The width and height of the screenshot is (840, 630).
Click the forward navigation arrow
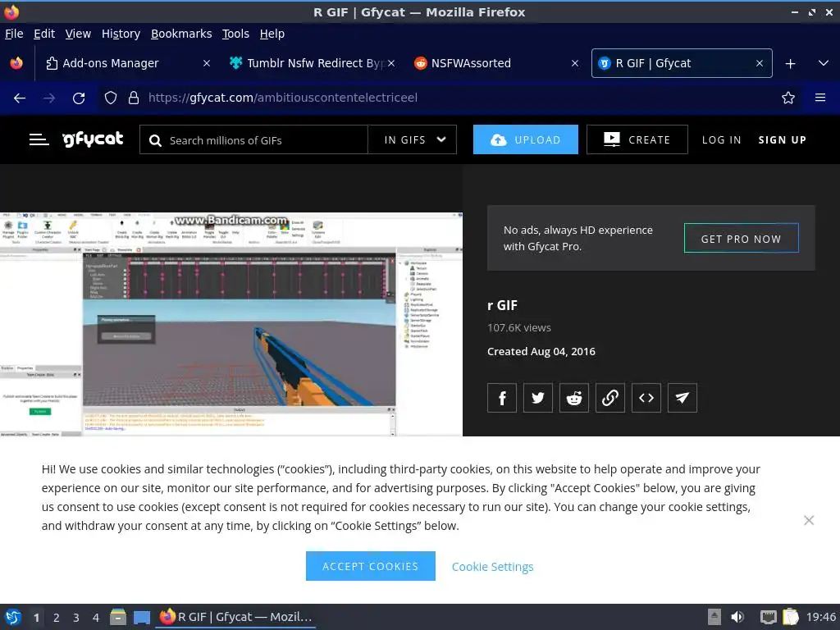pyautogui.click(x=48, y=98)
